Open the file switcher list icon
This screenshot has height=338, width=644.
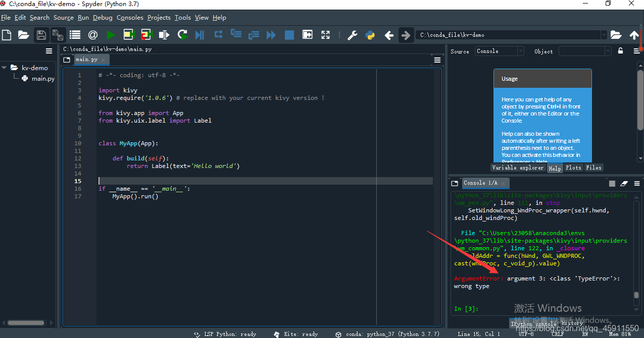point(75,35)
